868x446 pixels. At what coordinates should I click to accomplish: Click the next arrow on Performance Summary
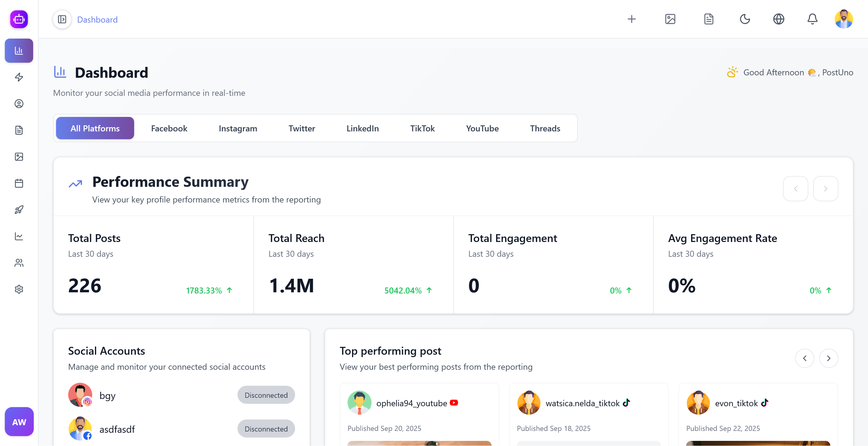coord(826,188)
